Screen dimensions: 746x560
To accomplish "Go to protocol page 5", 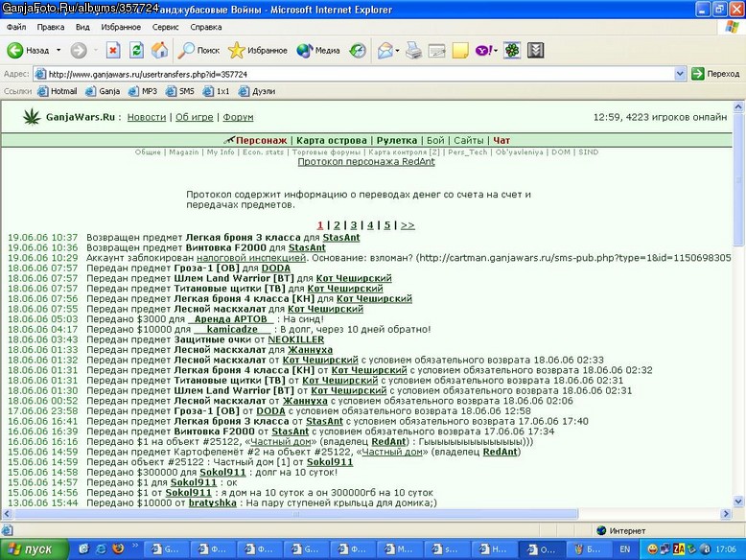I will coord(387,225).
